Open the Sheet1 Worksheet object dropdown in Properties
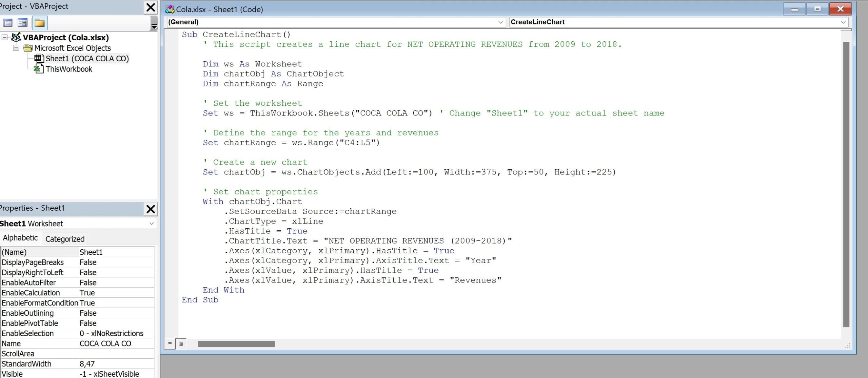Image resolution: width=868 pixels, height=378 pixels. [152, 224]
